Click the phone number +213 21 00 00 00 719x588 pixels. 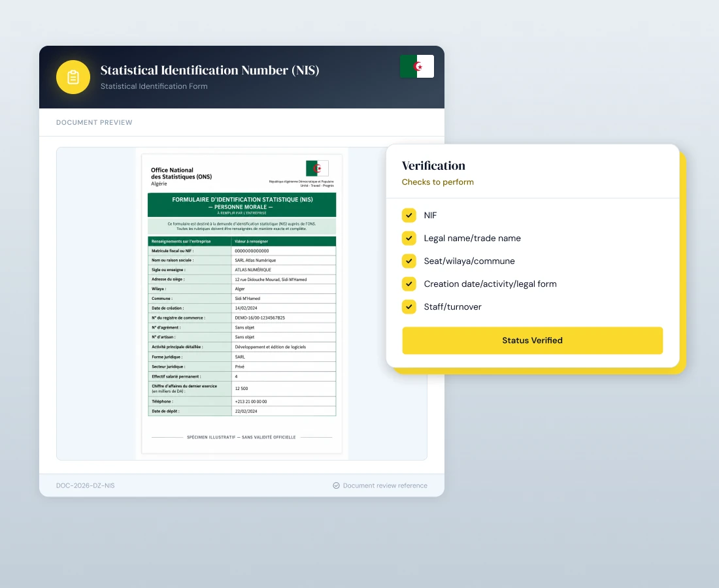click(x=250, y=401)
